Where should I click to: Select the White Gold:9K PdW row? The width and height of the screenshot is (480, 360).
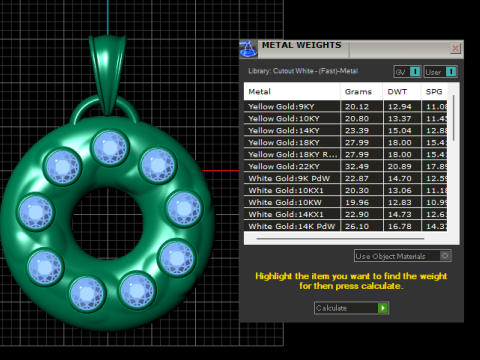click(345, 179)
